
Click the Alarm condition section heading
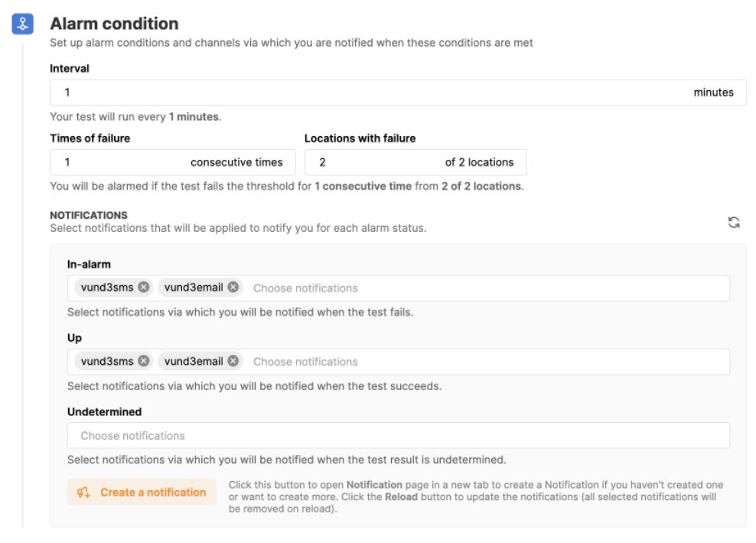click(114, 24)
